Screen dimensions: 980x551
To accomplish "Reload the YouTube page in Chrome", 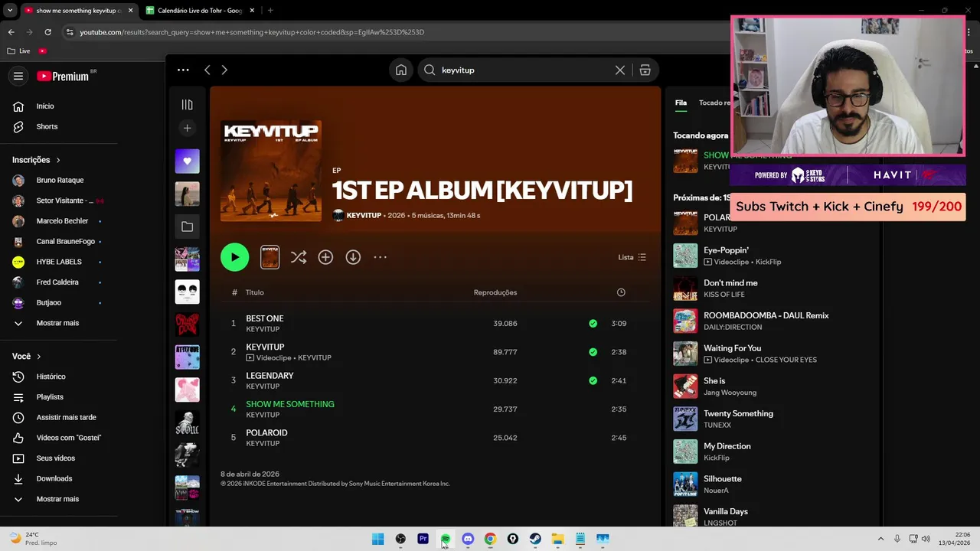I will coord(47,32).
